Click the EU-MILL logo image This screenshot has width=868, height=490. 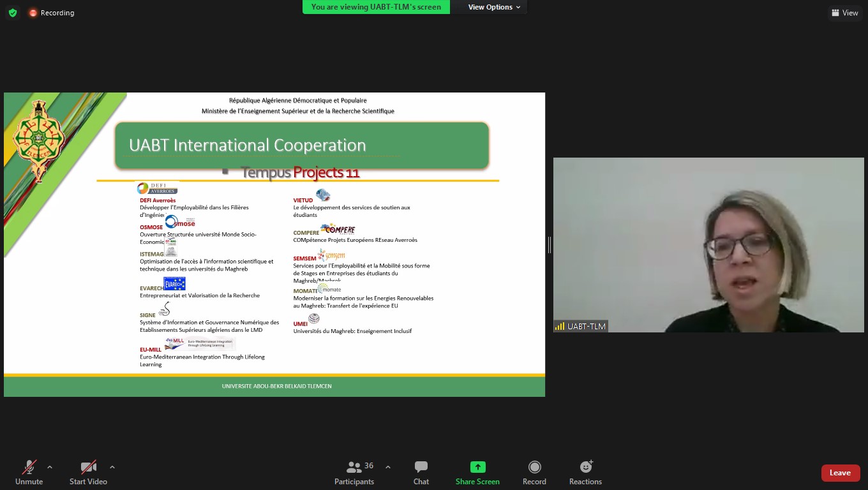pos(200,343)
